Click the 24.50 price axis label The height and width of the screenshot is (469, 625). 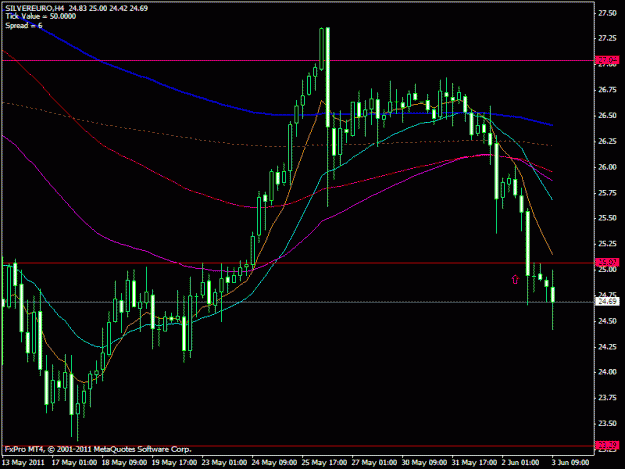pos(607,321)
